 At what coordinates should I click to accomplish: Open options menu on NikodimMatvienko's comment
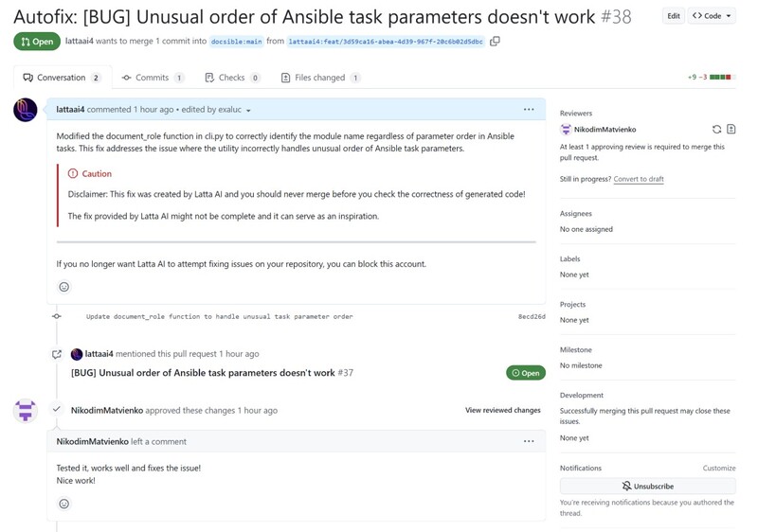[529, 441]
